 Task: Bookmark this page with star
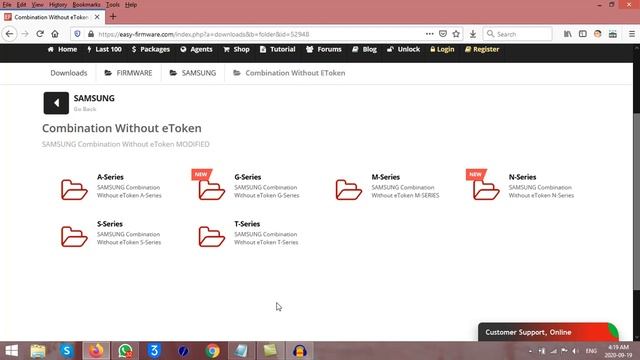click(x=456, y=34)
